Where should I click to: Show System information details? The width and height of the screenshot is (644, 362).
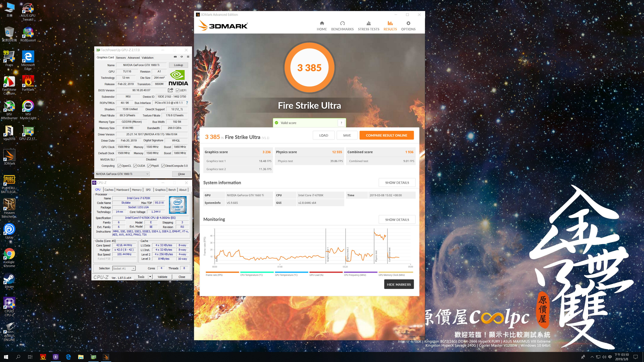tap(397, 182)
